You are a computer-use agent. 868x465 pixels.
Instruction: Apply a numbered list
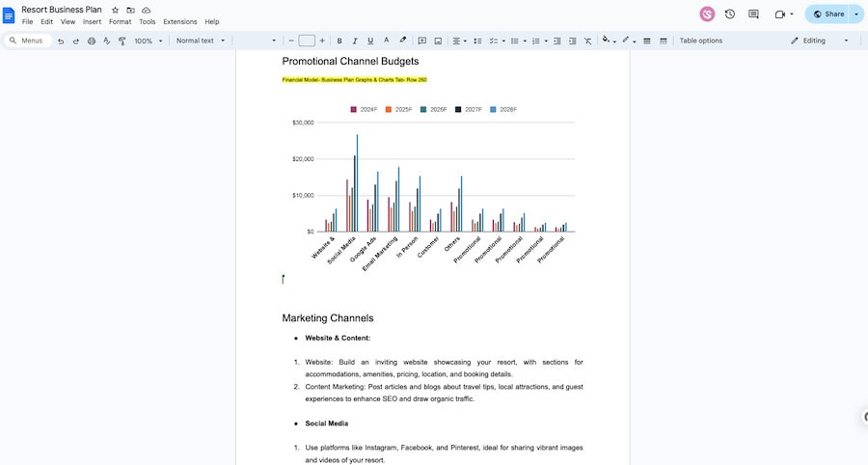click(x=535, y=41)
